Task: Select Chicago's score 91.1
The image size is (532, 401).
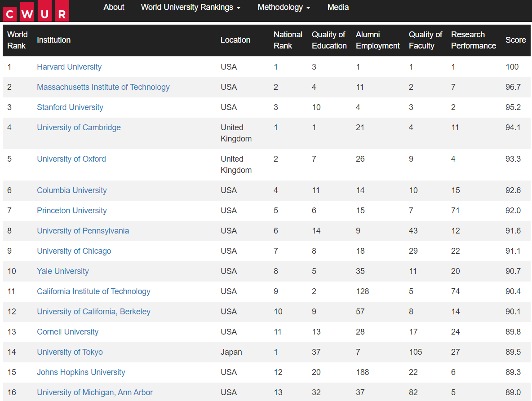Action: (x=513, y=251)
